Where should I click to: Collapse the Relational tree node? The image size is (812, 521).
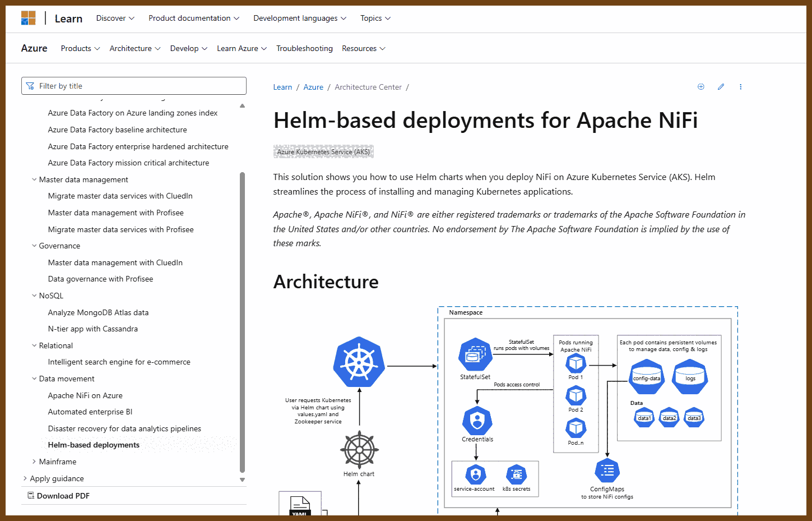click(34, 345)
